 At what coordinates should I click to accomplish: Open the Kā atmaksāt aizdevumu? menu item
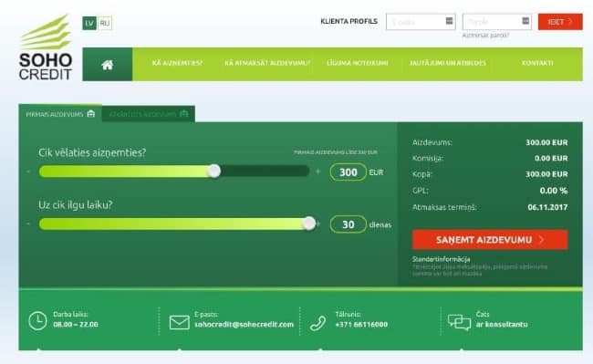click(267, 63)
